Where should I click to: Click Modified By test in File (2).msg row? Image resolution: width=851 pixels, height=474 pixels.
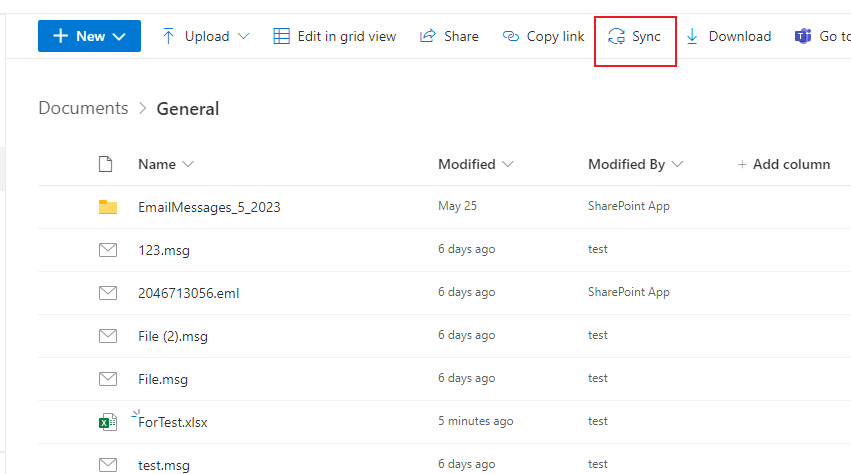coord(598,335)
